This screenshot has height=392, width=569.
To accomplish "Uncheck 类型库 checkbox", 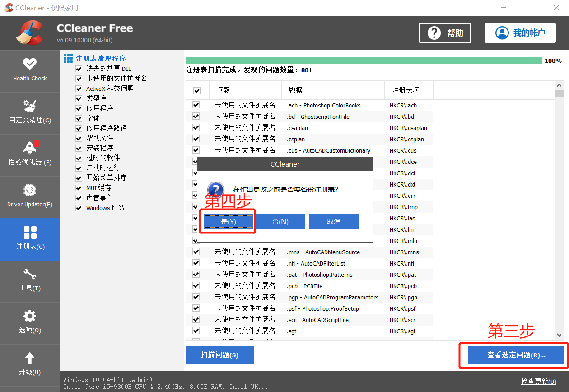I will tap(79, 98).
